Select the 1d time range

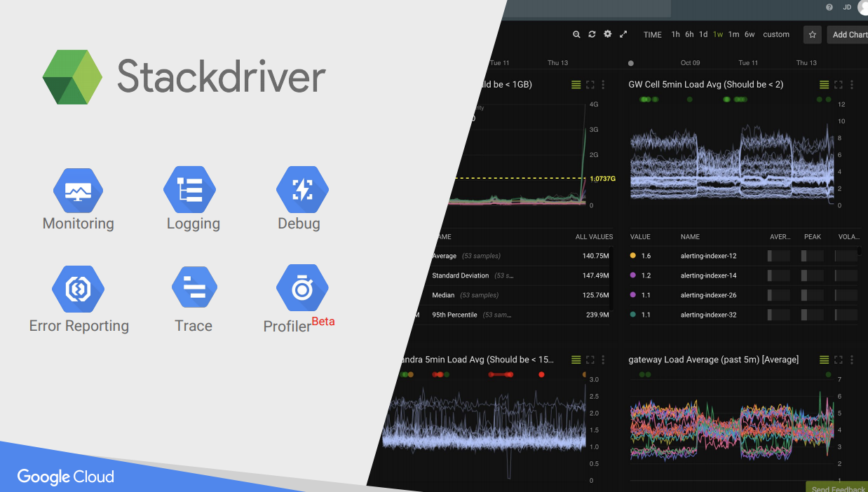(x=703, y=34)
